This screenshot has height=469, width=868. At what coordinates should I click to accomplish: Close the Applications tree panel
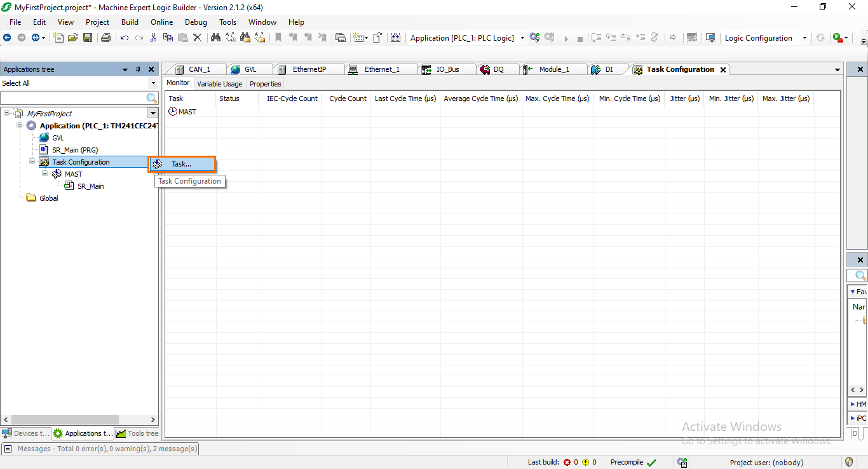coord(151,69)
